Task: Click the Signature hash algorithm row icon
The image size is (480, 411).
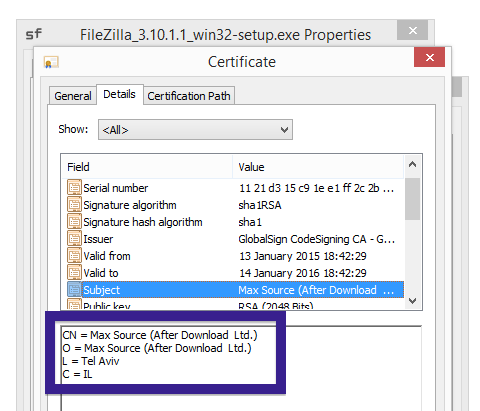Action: point(74,221)
